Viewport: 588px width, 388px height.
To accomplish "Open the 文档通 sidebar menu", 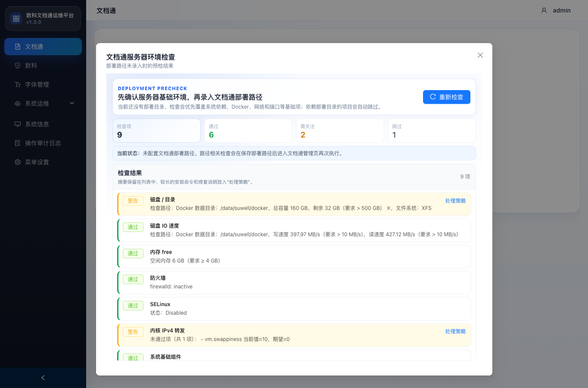I will coord(43,47).
